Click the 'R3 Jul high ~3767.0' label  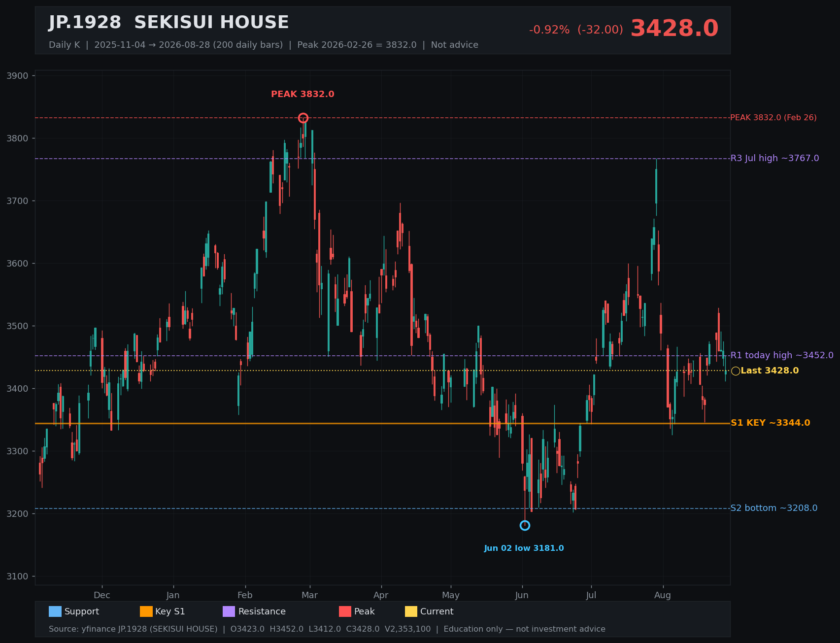tap(774, 158)
